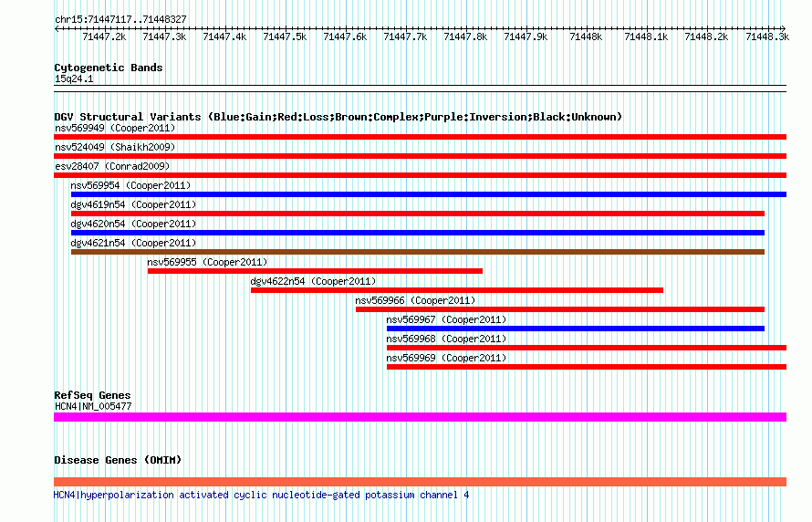Select the dgv4622n54 red variant bar

457,290
